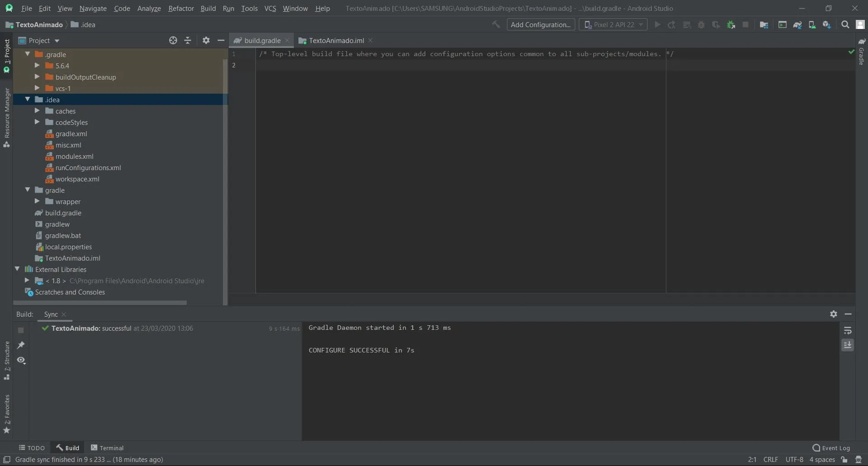The image size is (868, 466).
Task: Click the Add Configuration button
Action: point(540,25)
